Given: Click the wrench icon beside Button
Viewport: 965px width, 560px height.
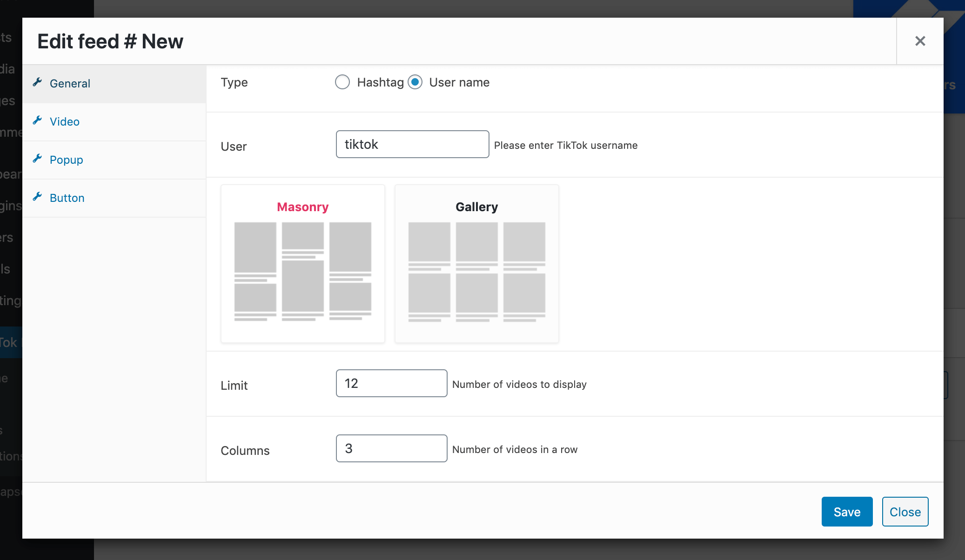Looking at the screenshot, I should 38,197.
